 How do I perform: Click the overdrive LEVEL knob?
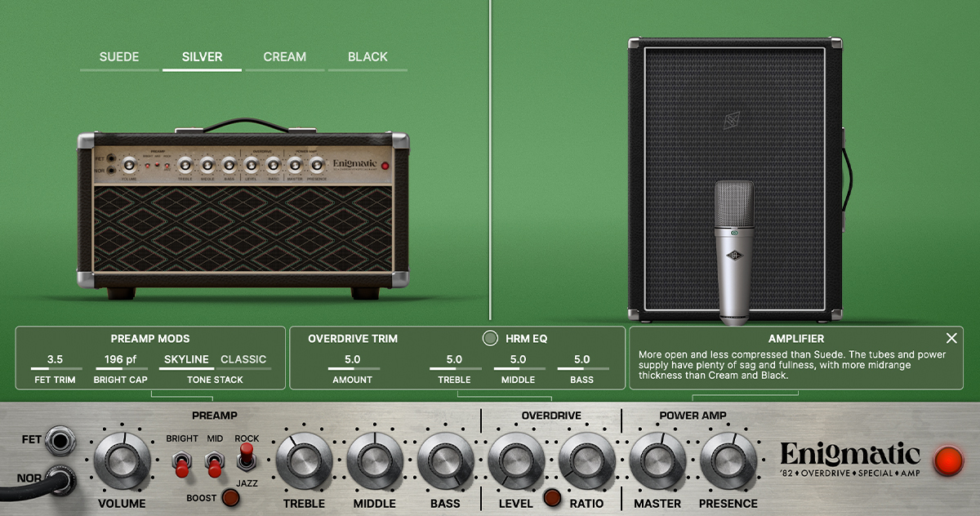[x=516, y=460]
